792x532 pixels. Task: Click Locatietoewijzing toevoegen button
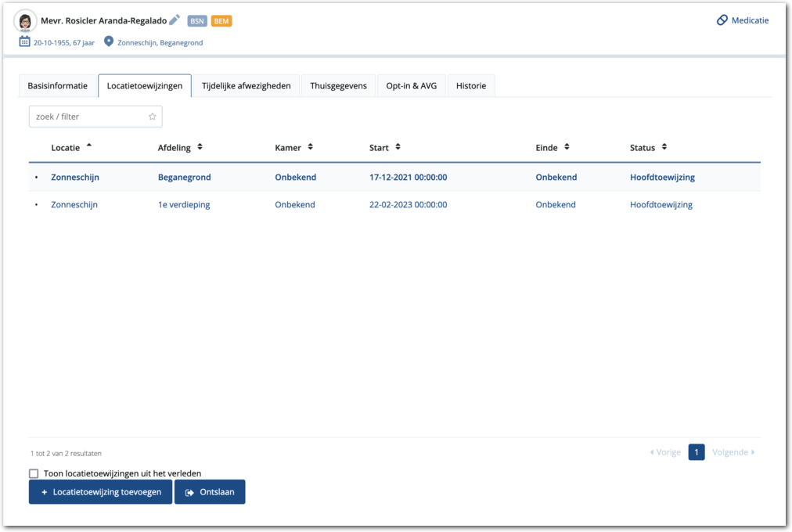click(x=100, y=492)
